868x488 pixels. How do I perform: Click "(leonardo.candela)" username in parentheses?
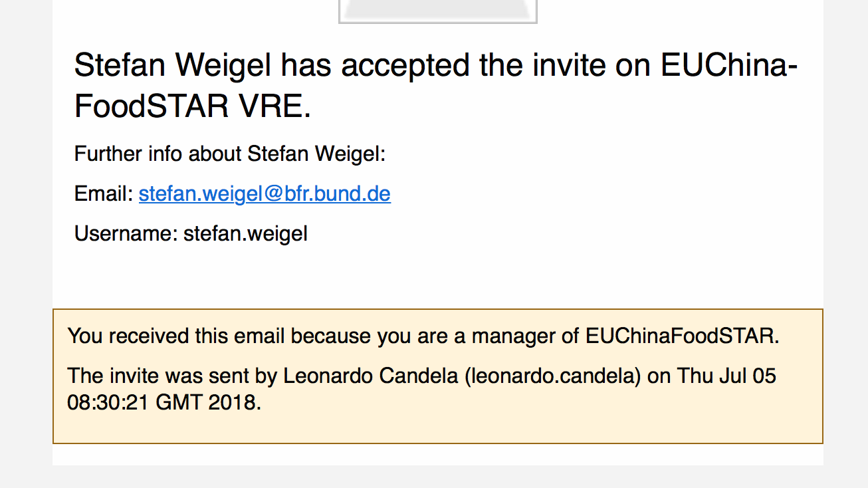pos(552,376)
